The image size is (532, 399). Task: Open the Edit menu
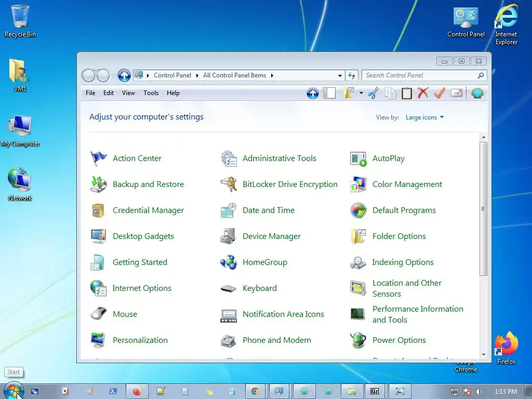click(108, 93)
